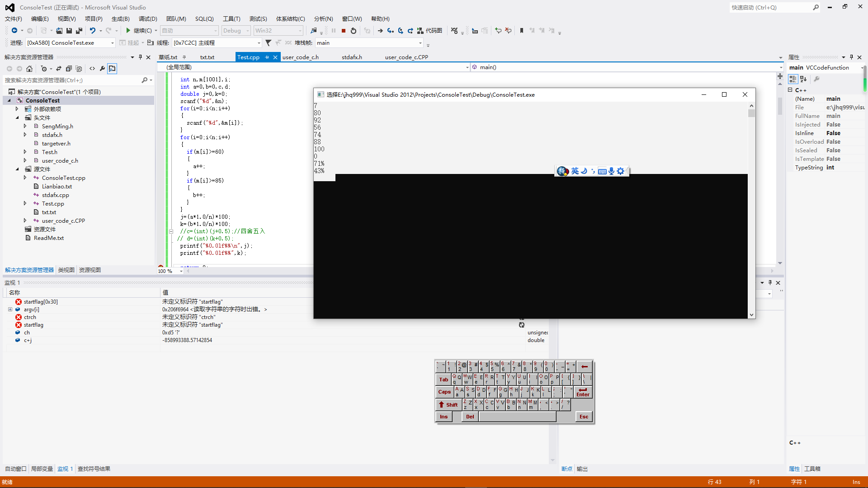Click Esc key on the on-screen keyboard
Viewport: 868px width, 488px height.
click(x=584, y=417)
